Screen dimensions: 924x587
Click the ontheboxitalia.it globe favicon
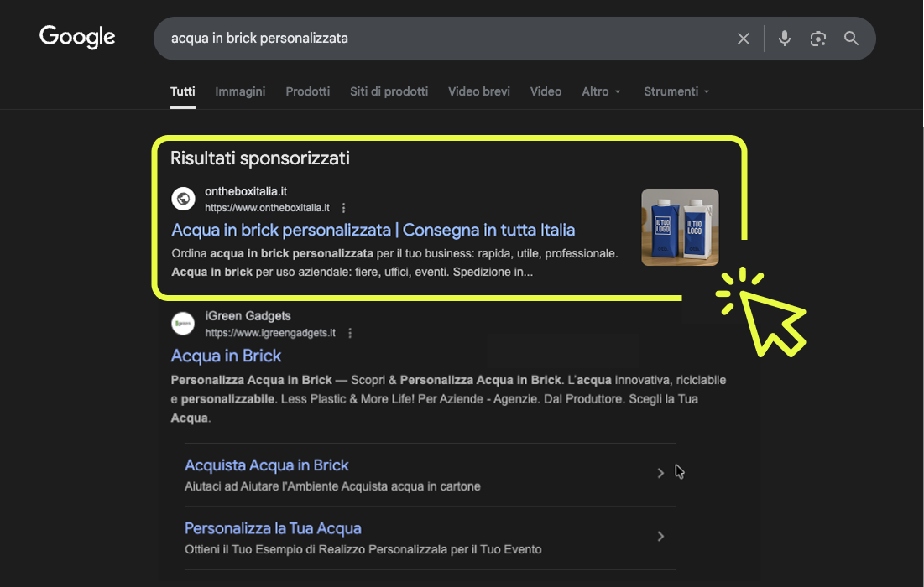point(183,199)
